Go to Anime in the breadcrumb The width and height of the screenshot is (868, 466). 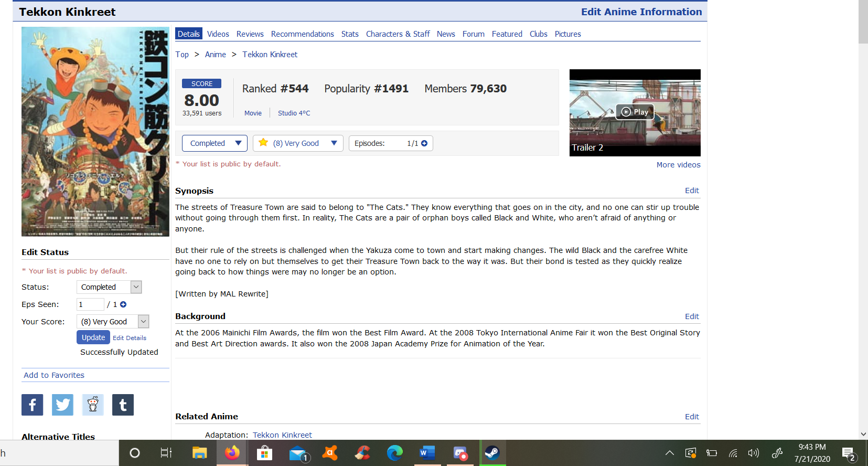(x=216, y=55)
